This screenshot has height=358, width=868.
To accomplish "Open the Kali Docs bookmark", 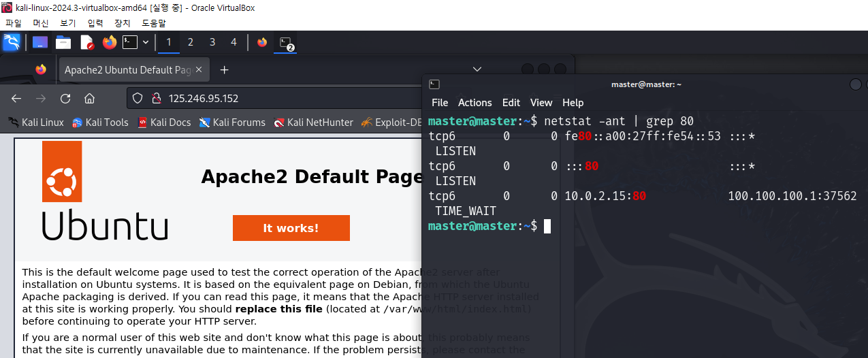I will (164, 123).
